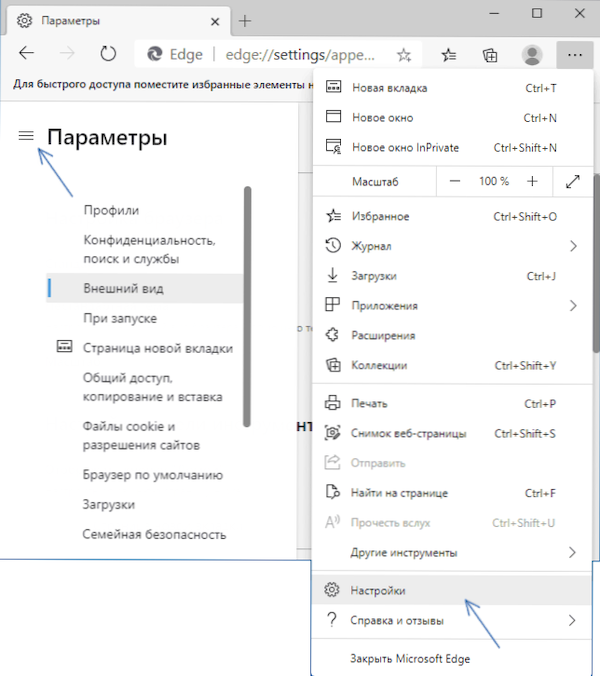
Task: Select Новое окно InPrivate menu entry
Action: coord(452,147)
